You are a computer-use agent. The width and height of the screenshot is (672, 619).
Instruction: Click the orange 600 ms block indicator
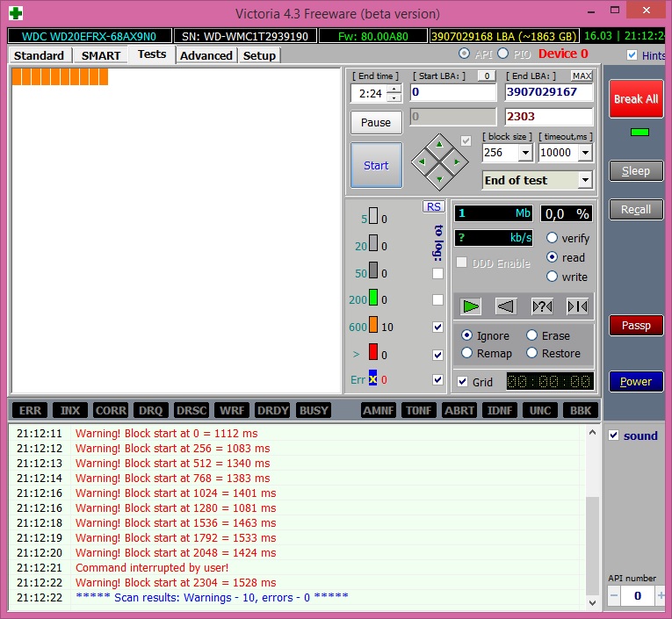coord(373,325)
